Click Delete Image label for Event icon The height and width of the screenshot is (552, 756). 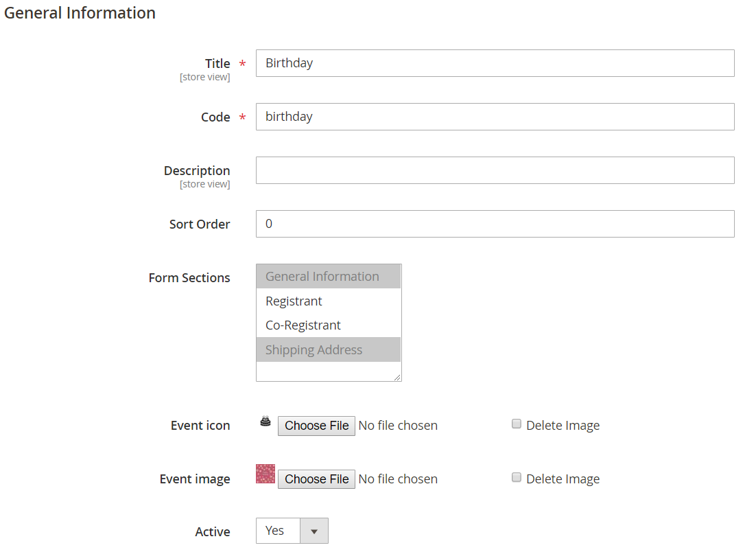pyautogui.click(x=563, y=426)
